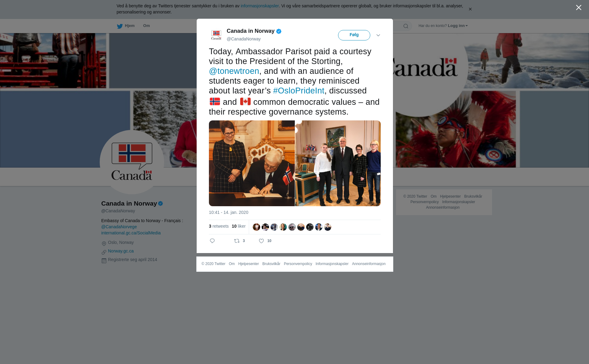
Task: Click the retweet icon under the tweet
Action: (x=237, y=241)
